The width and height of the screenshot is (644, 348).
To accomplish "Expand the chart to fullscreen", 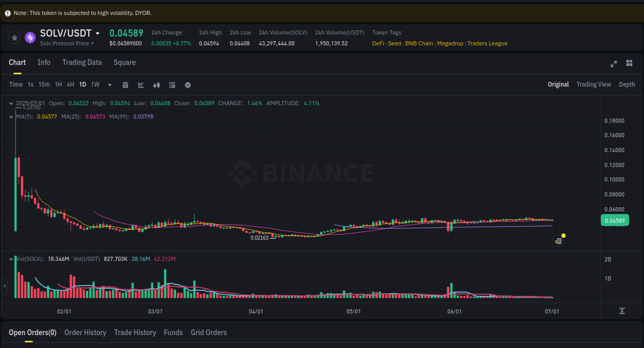I will (613, 64).
